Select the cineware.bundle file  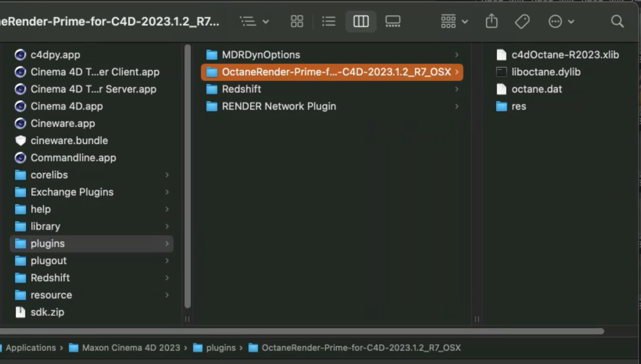point(92,141)
